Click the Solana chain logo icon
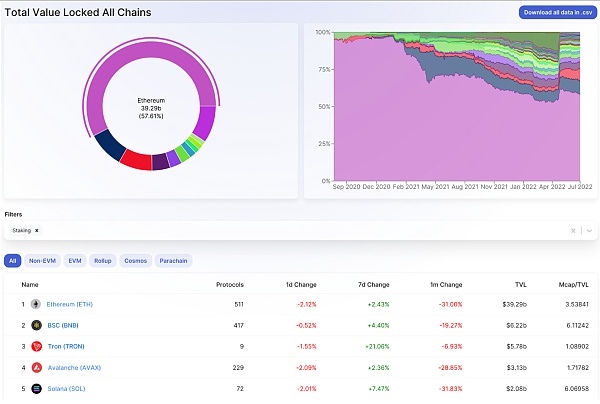Image resolution: width=600 pixels, height=404 pixels. pyautogui.click(x=36, y=389)
